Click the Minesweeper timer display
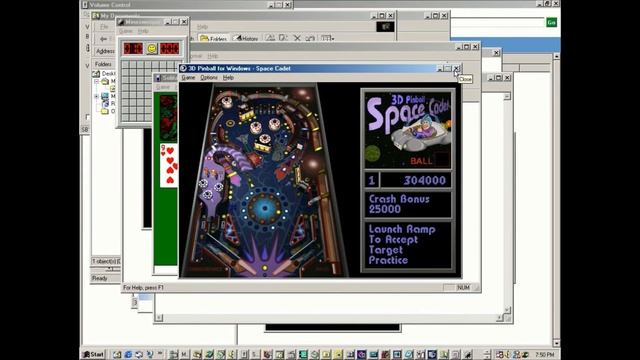This screenshot has height=360, width=640. coord(169,49)
